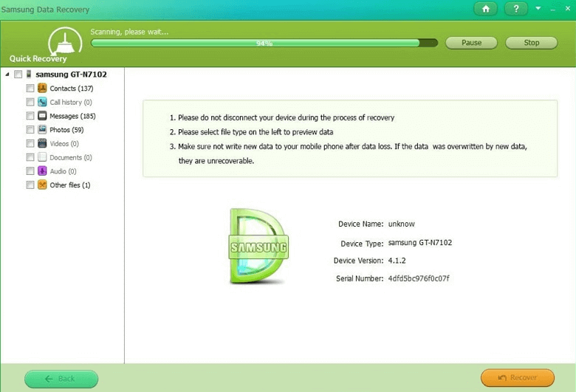Tick the Videos checkbox
576x392 pixels.
pyautogui.click(x=30, y=143)
